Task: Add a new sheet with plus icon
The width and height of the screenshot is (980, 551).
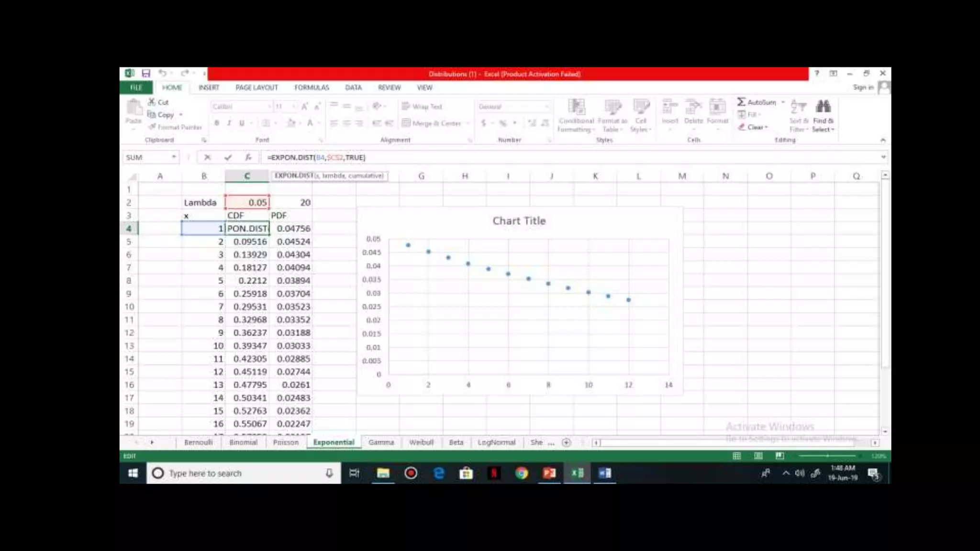Action: coord(566,442)
